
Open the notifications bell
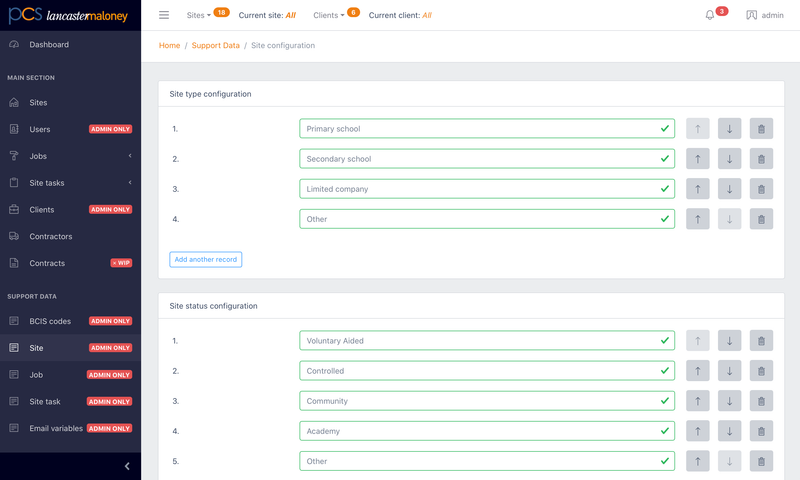710,15
